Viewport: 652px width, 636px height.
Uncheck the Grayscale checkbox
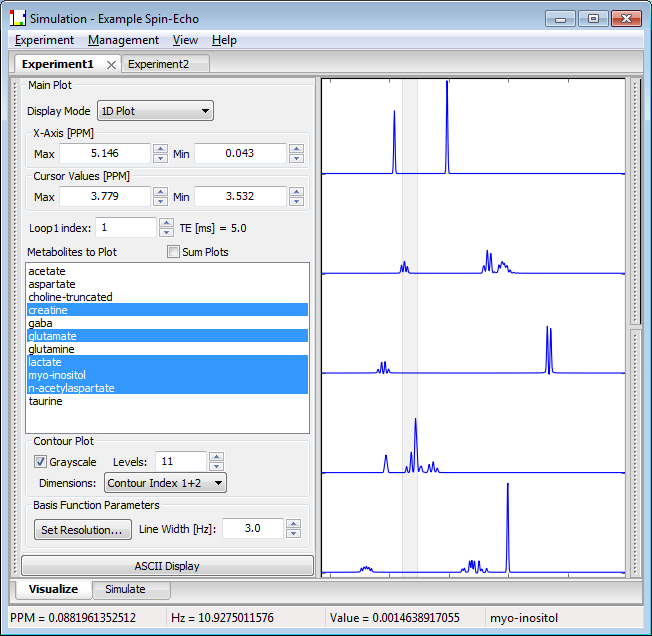[x=41, y=462]
